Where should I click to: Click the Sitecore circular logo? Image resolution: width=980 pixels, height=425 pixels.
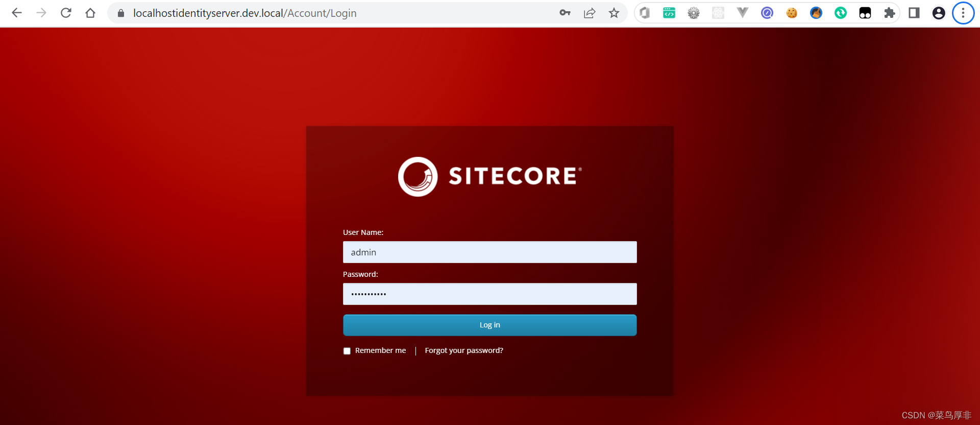418,177
